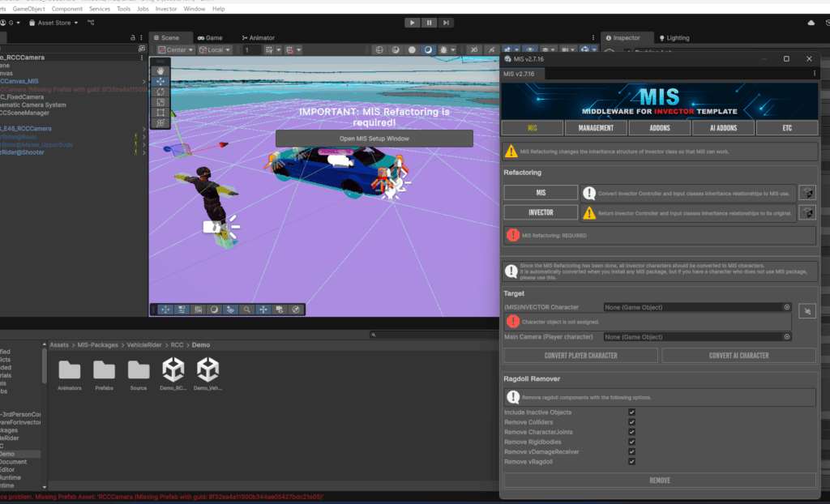Click the Pause playback button

point(430,23)
